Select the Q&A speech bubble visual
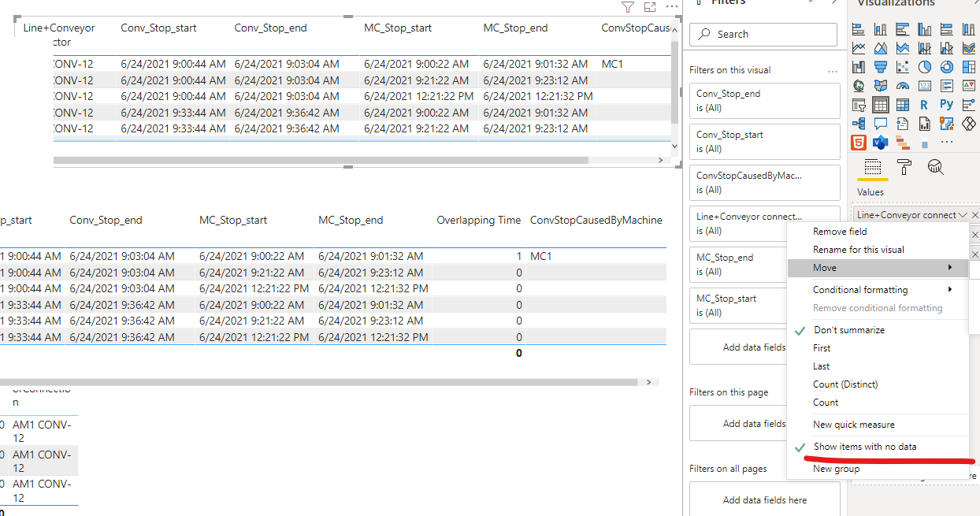This screenshot has height=516, width=980. pos(881,124)
